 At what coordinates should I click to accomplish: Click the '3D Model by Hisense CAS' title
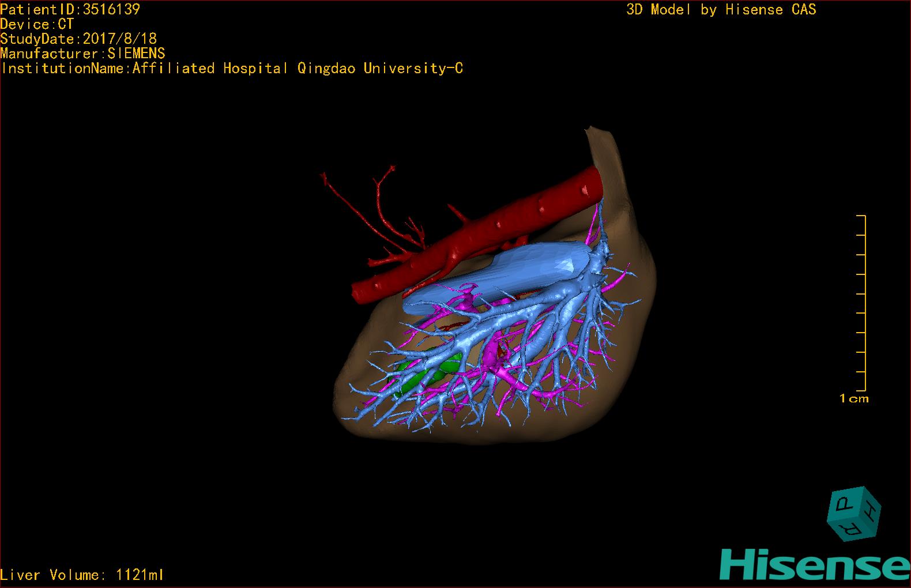click(x=721, y=10)
